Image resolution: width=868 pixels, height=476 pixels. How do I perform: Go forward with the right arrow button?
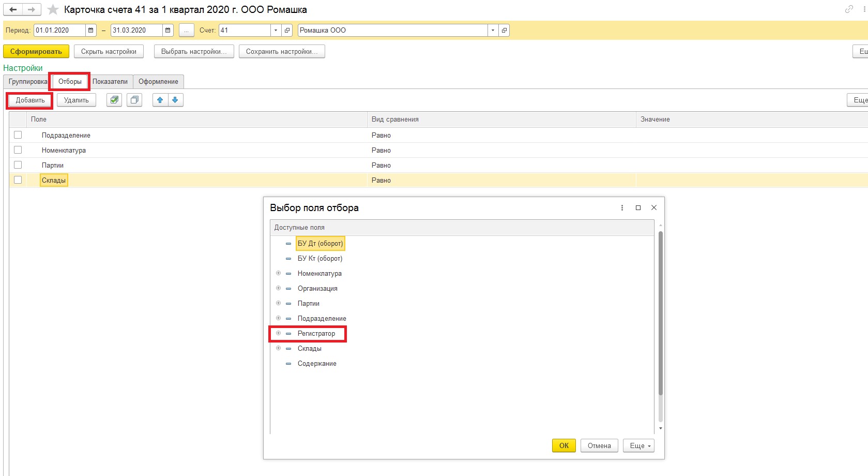point(32,9)
